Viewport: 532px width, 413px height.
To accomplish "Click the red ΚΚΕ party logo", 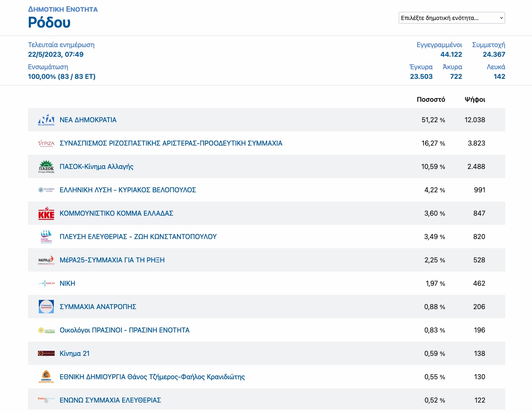I will point(46,213).
